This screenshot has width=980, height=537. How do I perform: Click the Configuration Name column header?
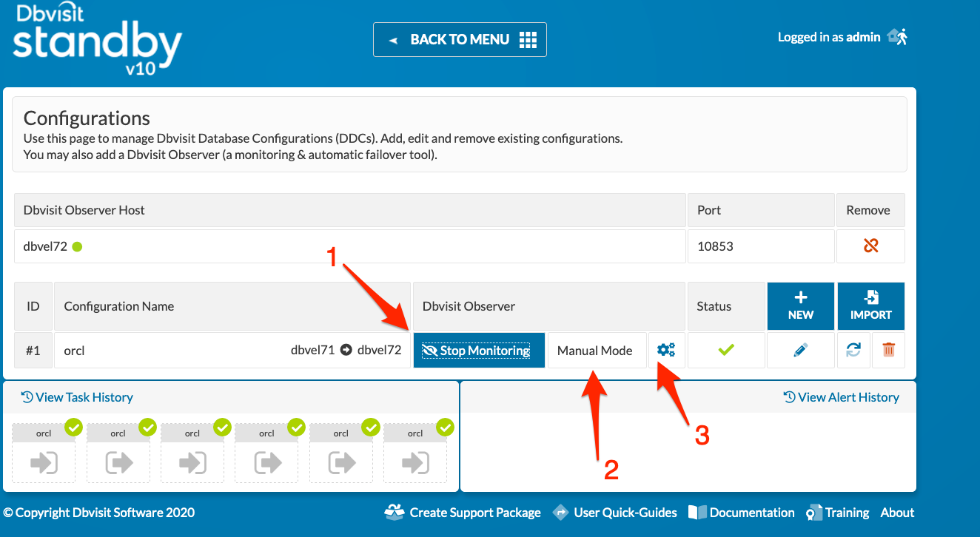click(232, 306)
